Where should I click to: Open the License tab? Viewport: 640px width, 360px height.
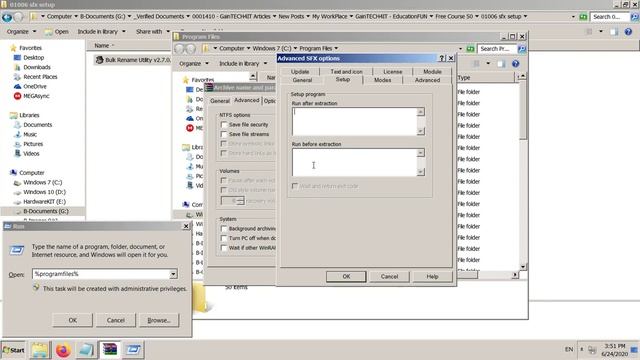[x=393, y=71]
